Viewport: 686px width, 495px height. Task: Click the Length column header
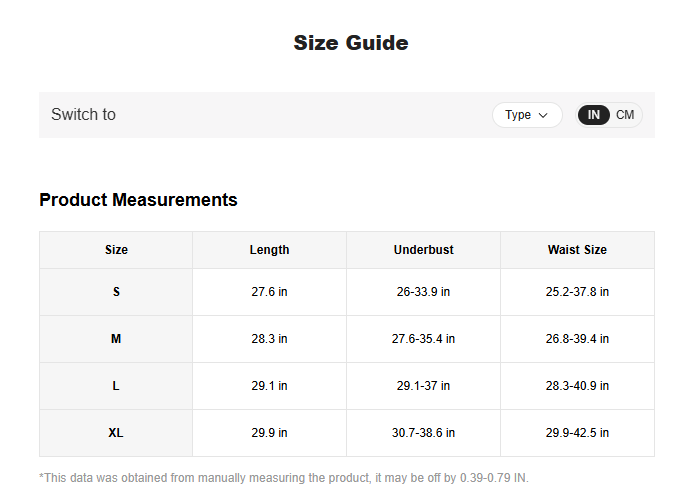[269, 250]
